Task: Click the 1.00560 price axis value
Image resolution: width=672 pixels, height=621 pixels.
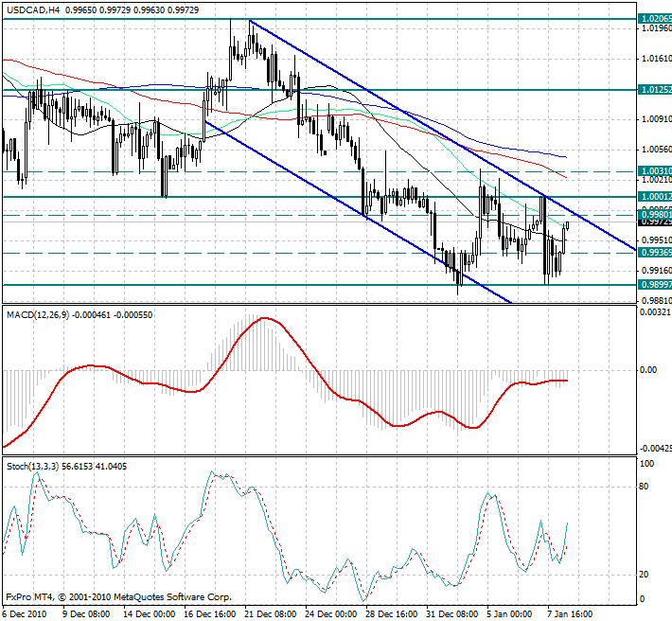Action: coord(657,150)
